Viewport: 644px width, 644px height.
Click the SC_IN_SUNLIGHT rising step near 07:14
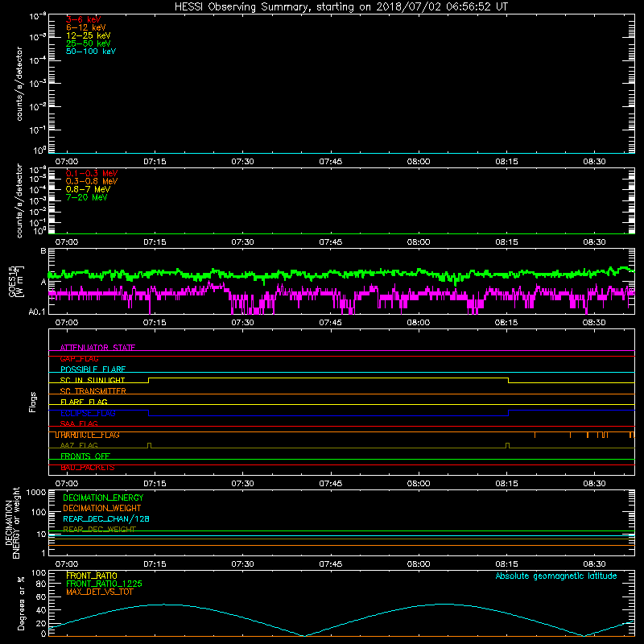coord(149,380)
